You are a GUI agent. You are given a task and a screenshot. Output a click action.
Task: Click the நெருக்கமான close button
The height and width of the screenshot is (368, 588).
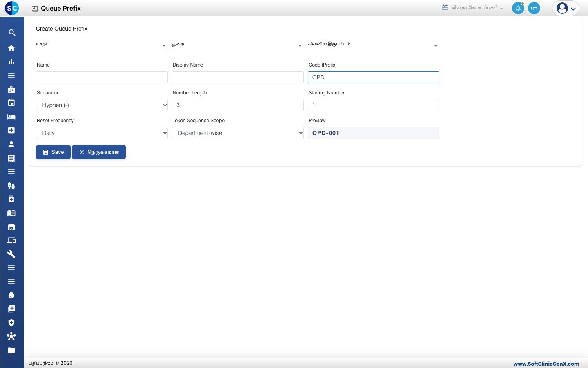pyautogui.click(x=99, y=152)
